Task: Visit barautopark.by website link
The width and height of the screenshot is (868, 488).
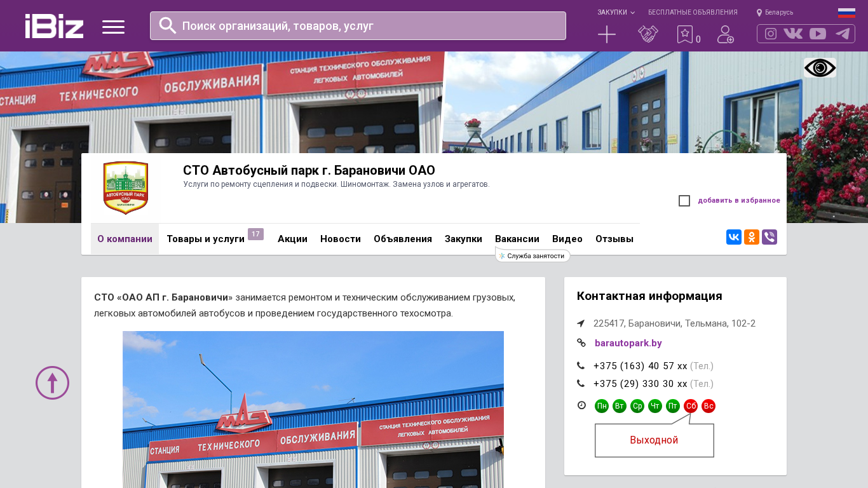Action: (x=628, y=343)
